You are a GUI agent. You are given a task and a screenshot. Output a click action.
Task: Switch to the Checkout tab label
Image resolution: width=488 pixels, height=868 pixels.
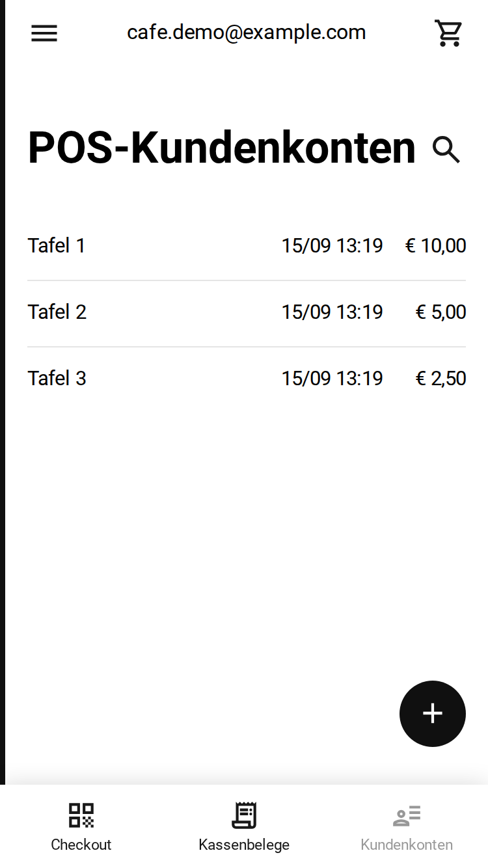pyautogui.click(x=81, y=845)
